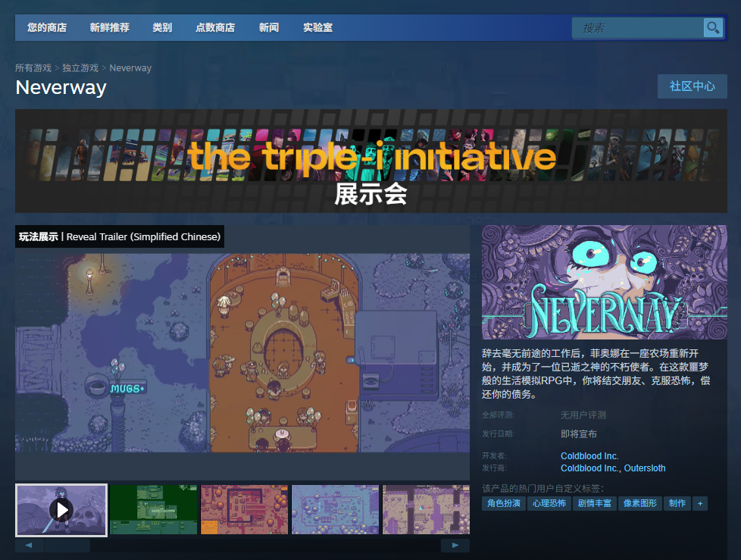Image resolution: width=741 pixels, height=560 pixels.
Task: Open 独立游戏 breadcrumb category
Action: [x=81, y=67]
